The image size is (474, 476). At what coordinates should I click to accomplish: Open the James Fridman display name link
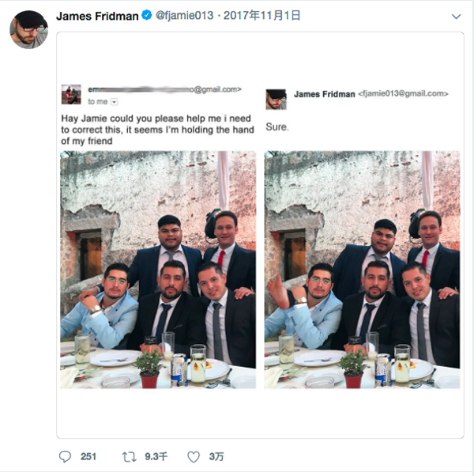coord(97,16)
